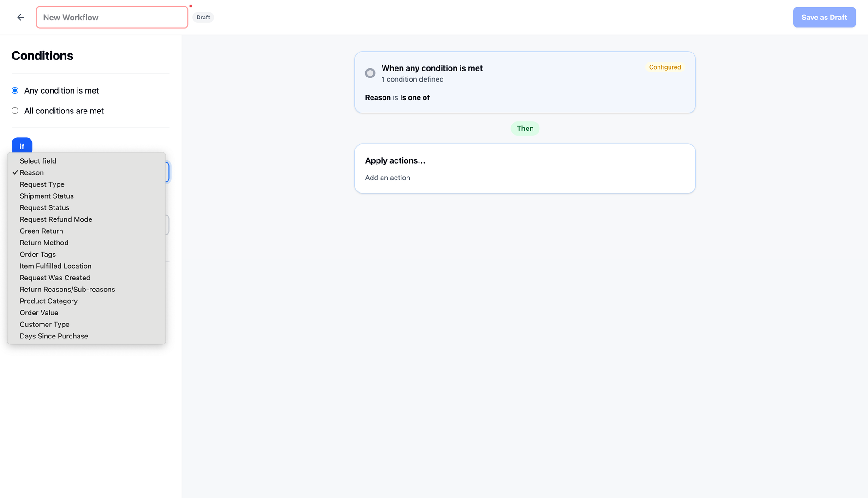Select "Green Return" in the dropdown list
This screenshot has width=868, height=498.
pyautogui.click(x=41, y=231)
